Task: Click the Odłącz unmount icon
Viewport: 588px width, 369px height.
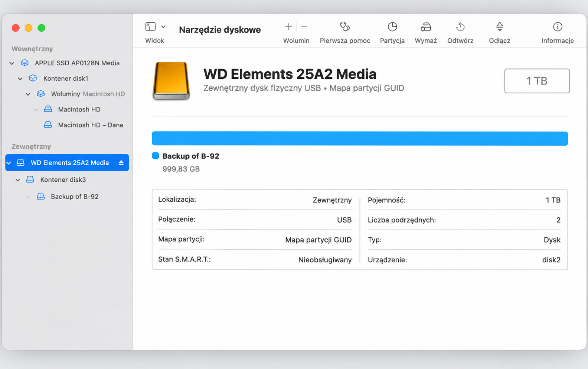Action: (500, 26)
